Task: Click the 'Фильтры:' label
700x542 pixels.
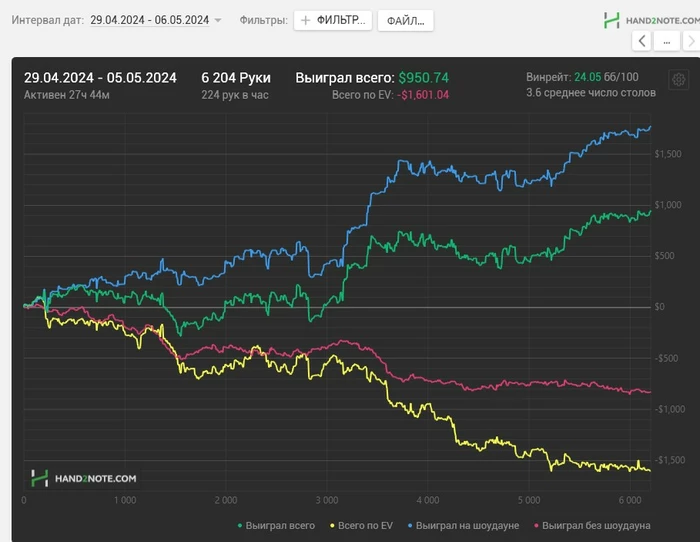Action: pyautogui.click(x=264, y=20)
